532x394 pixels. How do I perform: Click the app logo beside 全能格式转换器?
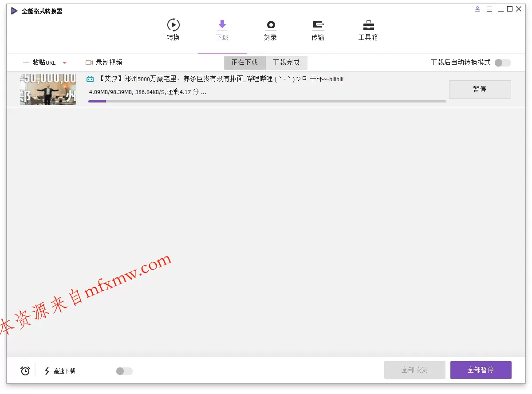[x=14, y=11]
